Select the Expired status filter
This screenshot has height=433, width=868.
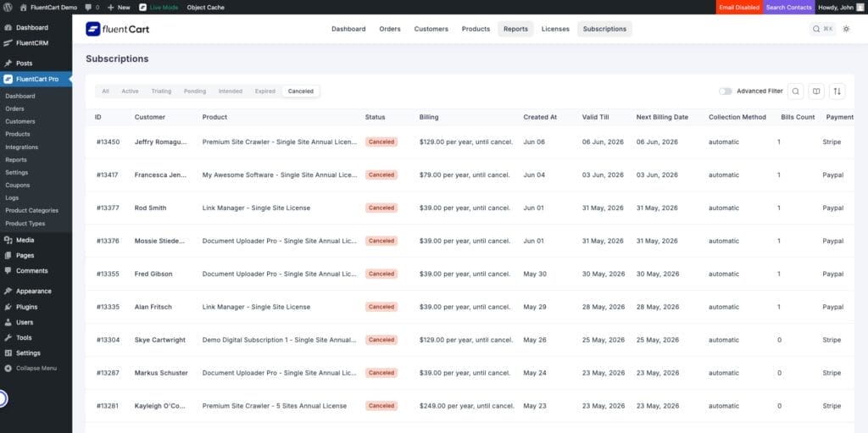[x=265, y=92]
